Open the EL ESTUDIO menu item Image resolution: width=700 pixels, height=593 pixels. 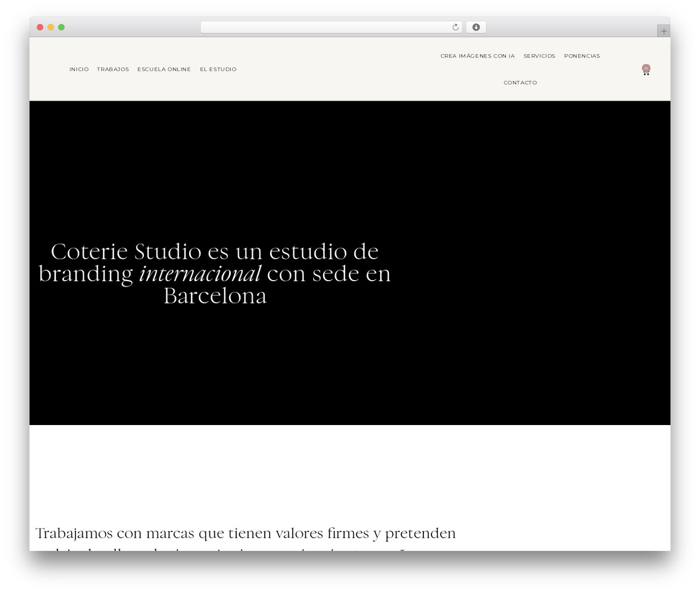218,69
